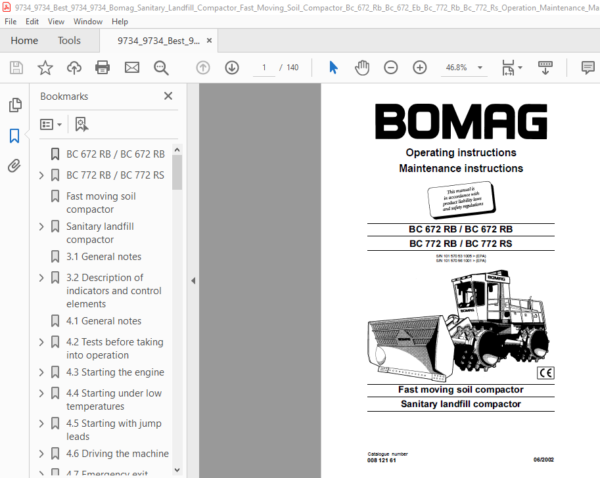This screenshot has width=600, height=478.
Task: Close the open document tab
Action: pos(209,40)
